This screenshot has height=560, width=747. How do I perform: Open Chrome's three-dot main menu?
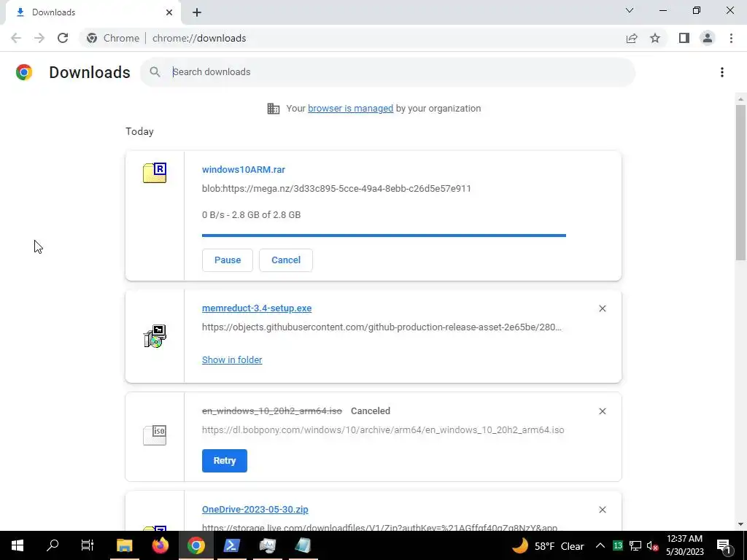(x=731, y=38)
